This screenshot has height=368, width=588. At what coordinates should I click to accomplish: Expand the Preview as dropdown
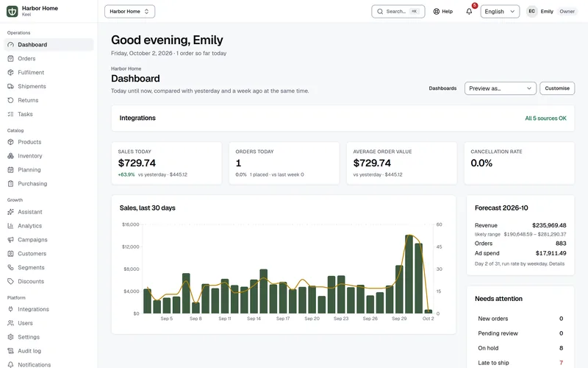[501, 88]
